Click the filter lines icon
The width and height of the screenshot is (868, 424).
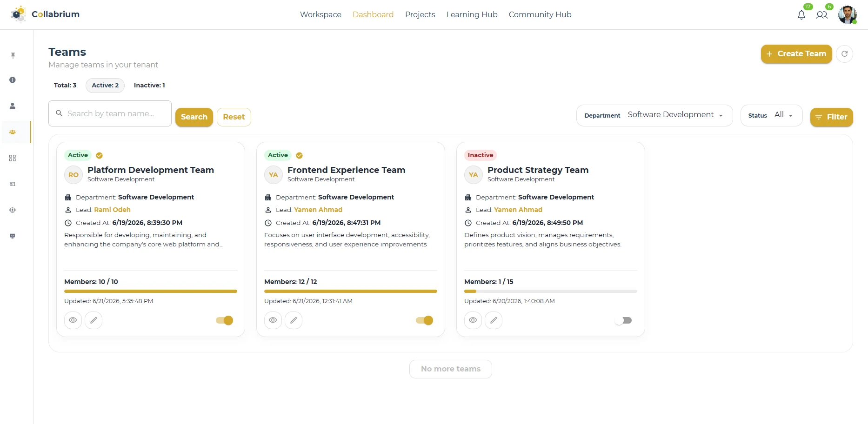819,117
